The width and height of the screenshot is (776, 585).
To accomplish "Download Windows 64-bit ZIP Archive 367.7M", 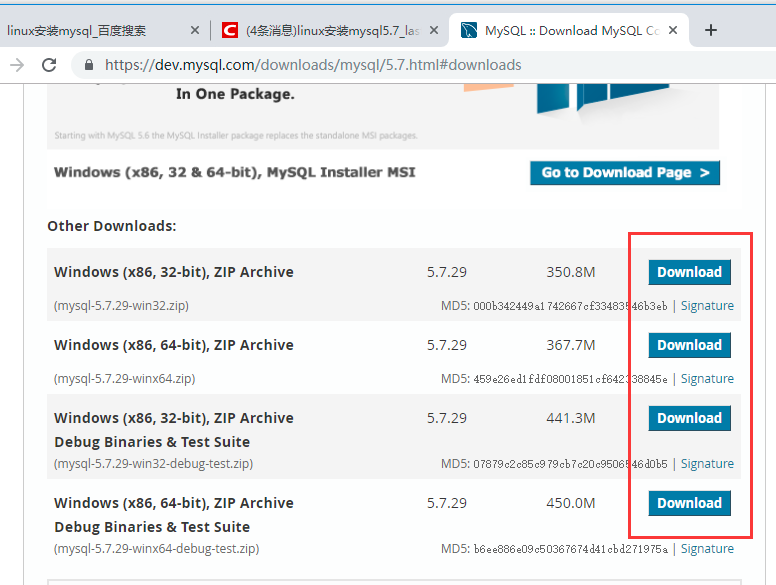I will point(689,345).
